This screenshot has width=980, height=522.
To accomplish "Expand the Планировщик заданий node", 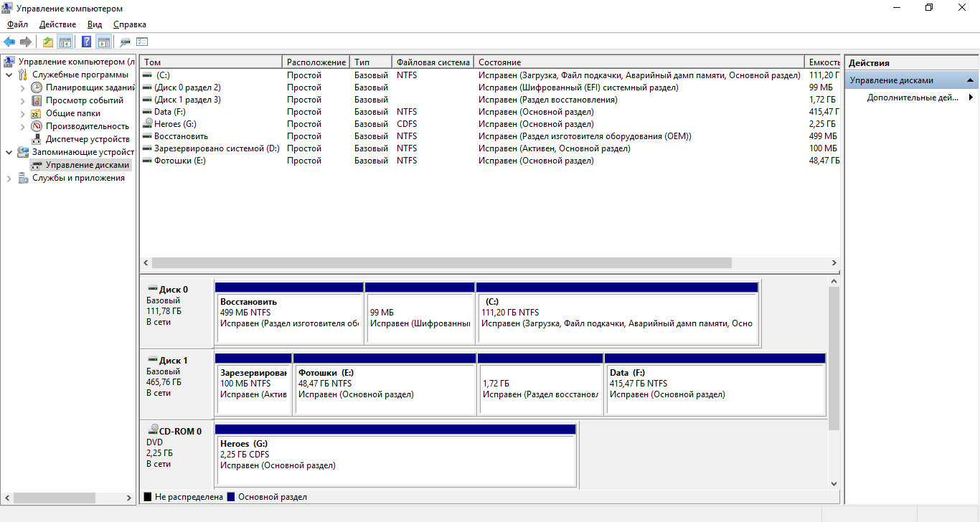I will click(22, 87).
